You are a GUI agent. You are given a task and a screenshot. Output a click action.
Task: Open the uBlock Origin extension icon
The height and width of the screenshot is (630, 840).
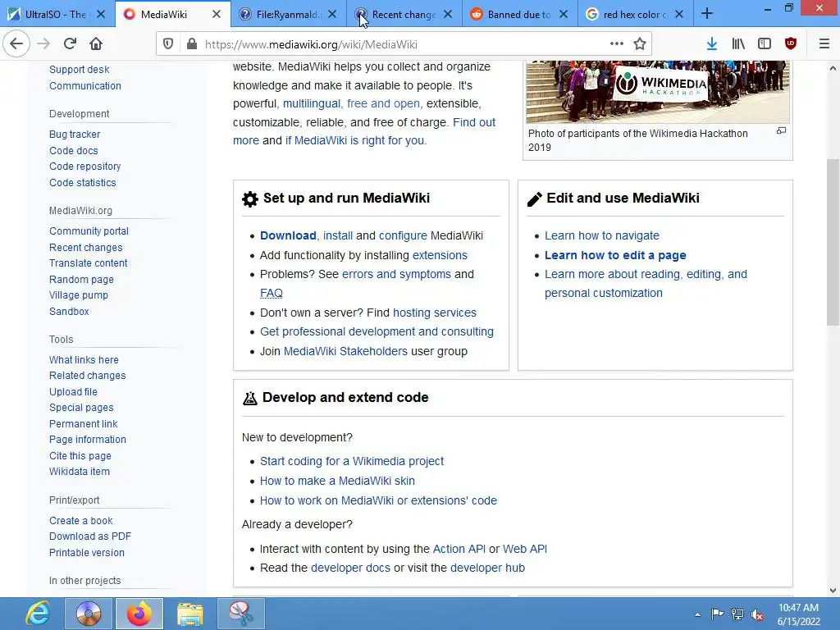coord(791,44)
